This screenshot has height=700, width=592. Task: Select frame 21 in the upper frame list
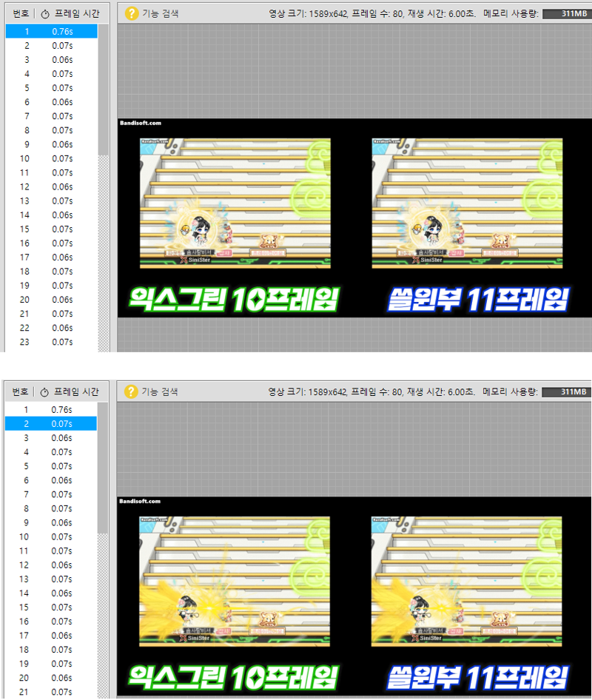[51, 314]
